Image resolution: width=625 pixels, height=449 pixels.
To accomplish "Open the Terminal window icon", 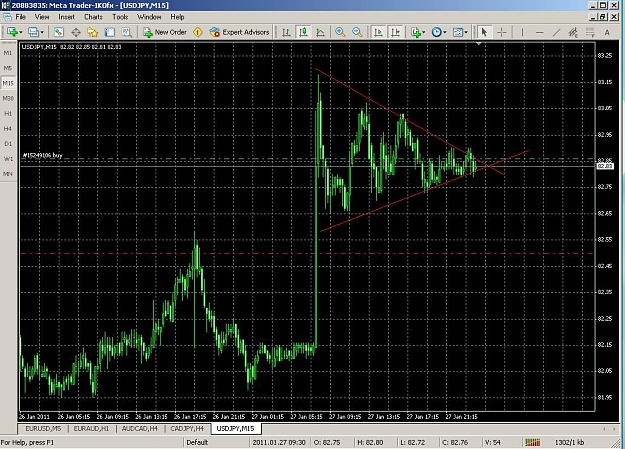I will coord(110,32).
